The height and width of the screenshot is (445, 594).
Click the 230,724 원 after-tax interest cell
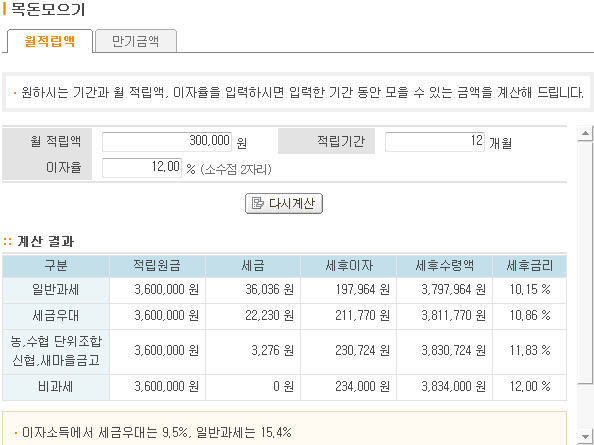(349, 351)
